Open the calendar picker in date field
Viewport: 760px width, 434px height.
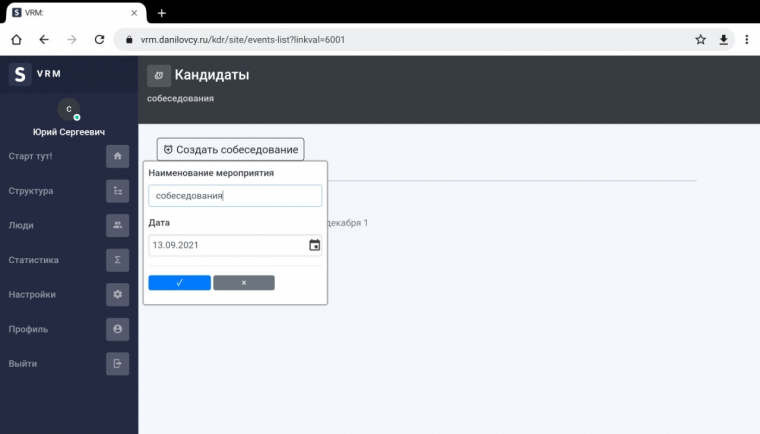point(314,245)
